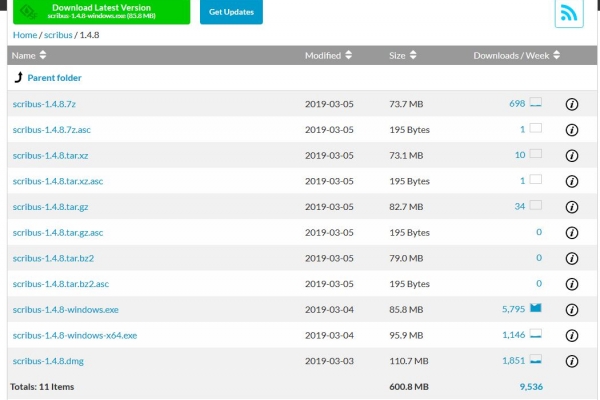
Task: Sort the list by Downloads / Week
Action: click(517, 55)
